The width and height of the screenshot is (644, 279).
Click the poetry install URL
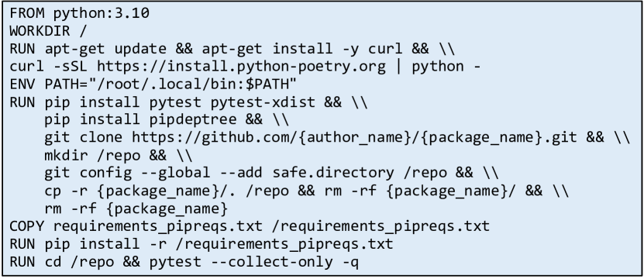click(242, 67)
